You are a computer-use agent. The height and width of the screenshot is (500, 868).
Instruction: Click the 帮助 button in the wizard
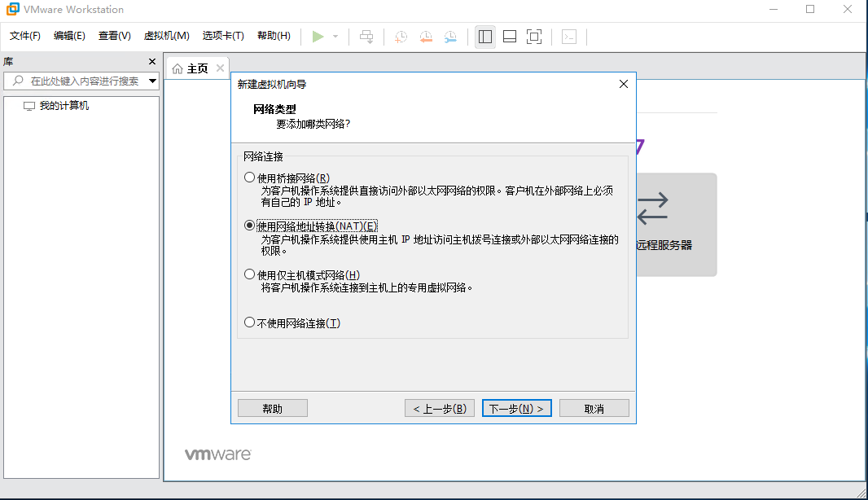[x=272, y=409]
